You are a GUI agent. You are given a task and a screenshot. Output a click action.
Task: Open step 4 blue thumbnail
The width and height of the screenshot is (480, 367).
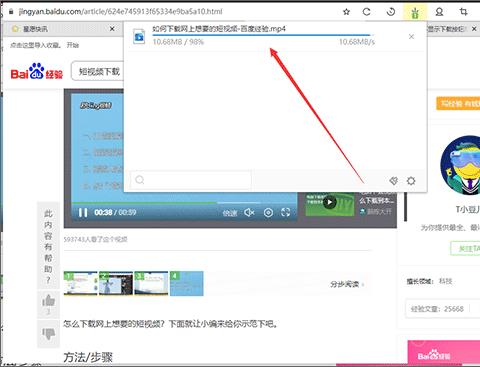[186, 283]
